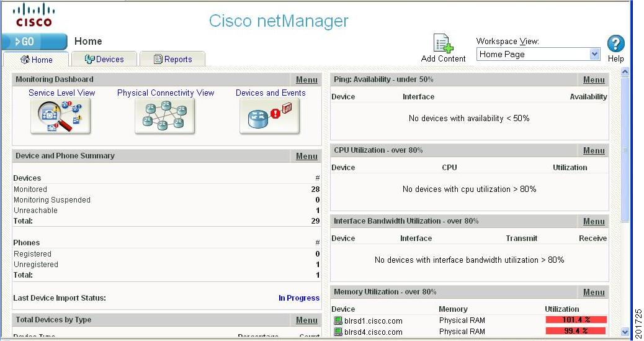Click the blrsd1.cisco.com device name

373,321
